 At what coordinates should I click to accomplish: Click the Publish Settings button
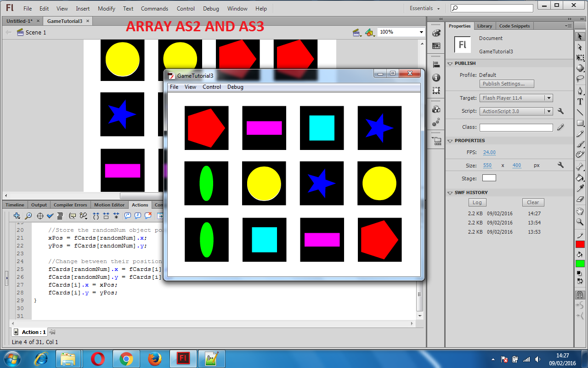point(507,84)
